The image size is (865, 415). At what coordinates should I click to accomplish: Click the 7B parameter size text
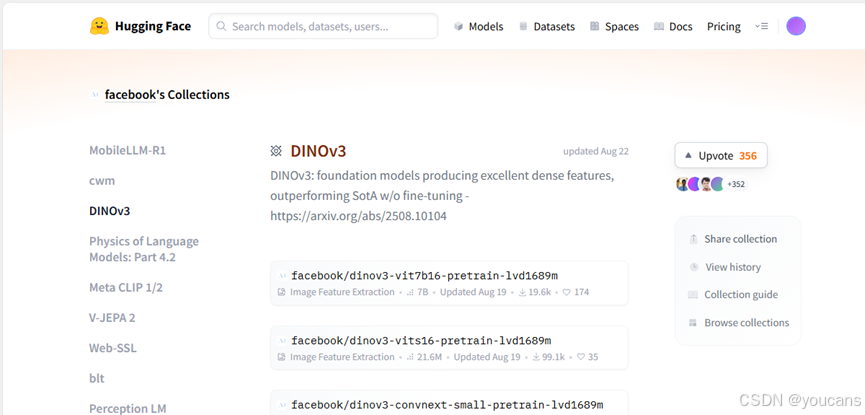pyautogui.click(x=423, y=292)
